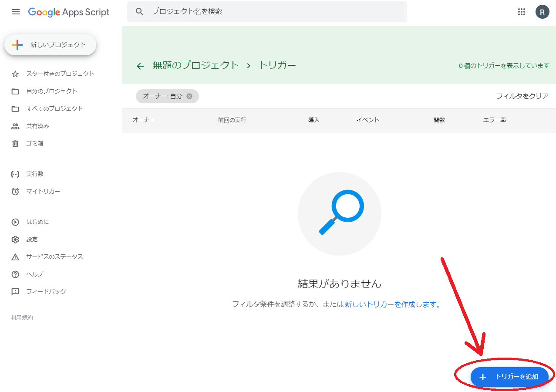Click the trash icon for ゴミ箱
Screen dimensions: 556x392
tap(15, 144)
